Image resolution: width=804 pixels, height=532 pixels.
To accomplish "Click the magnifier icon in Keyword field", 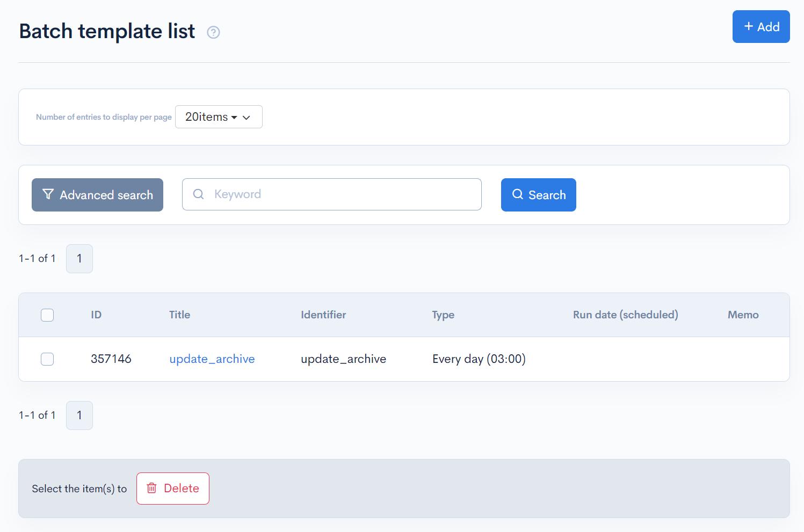I will click(x=198, y=194).
